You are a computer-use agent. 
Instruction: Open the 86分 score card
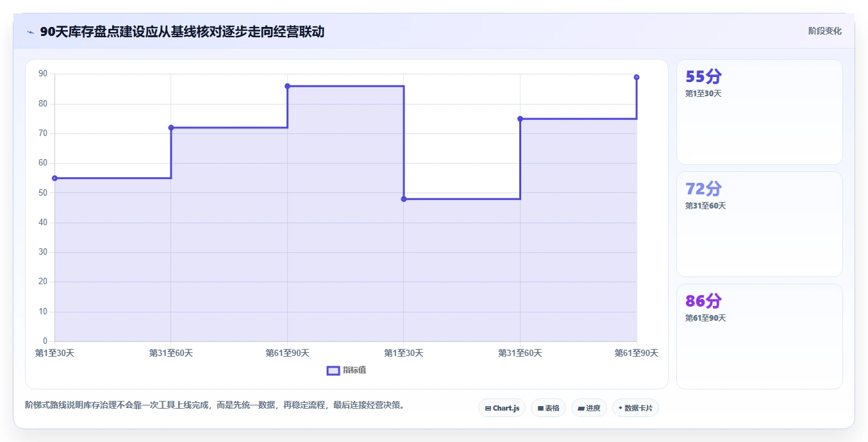[759, 336]
